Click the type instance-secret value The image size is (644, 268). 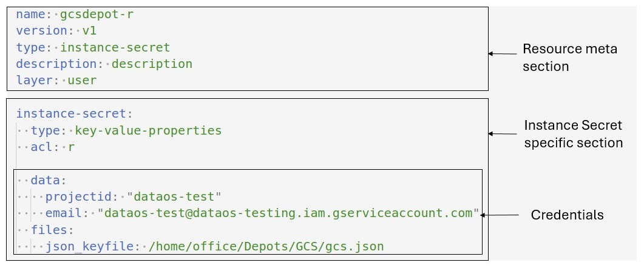[x=115, y=48]
